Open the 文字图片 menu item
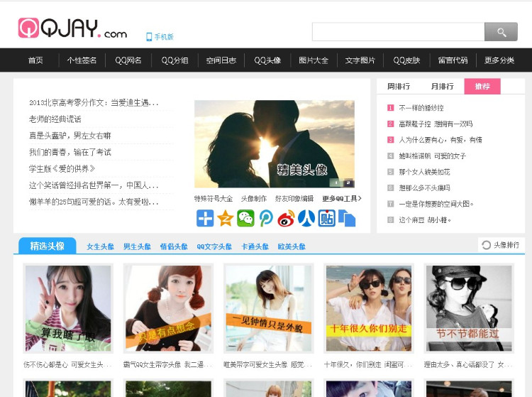This screenshot has width=532, height=397. click(360, 60)
